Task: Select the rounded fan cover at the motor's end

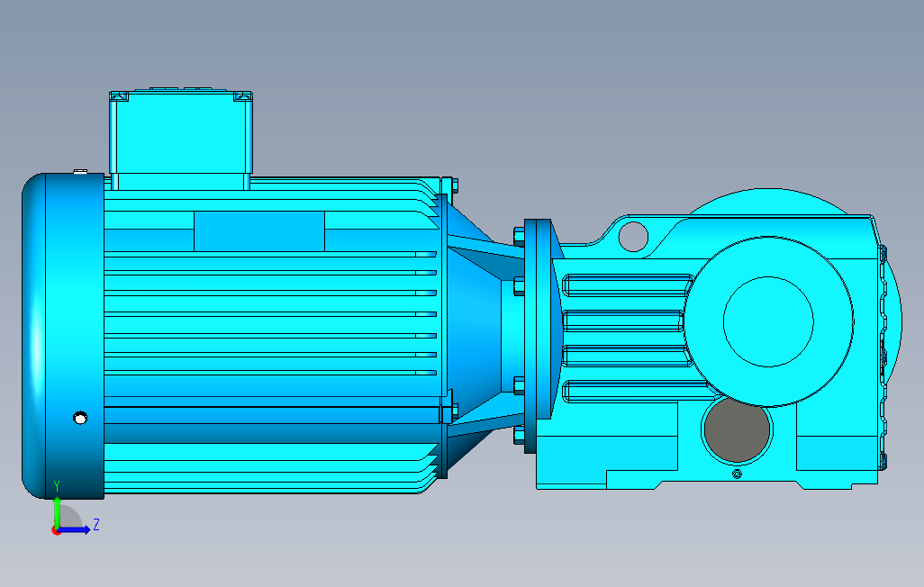Action: pos(63,336)
